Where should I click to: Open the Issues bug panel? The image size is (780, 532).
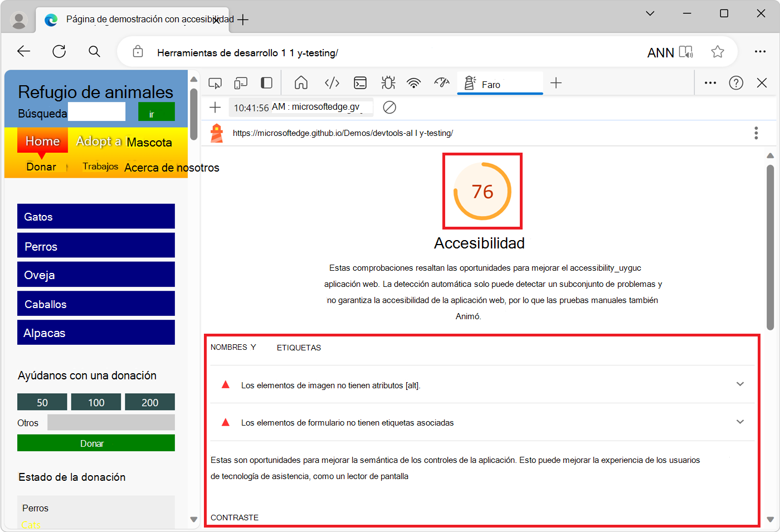386,82
